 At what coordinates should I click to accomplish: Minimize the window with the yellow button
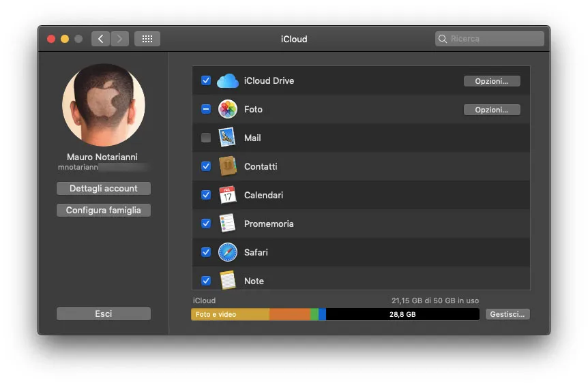pos(65,39)
